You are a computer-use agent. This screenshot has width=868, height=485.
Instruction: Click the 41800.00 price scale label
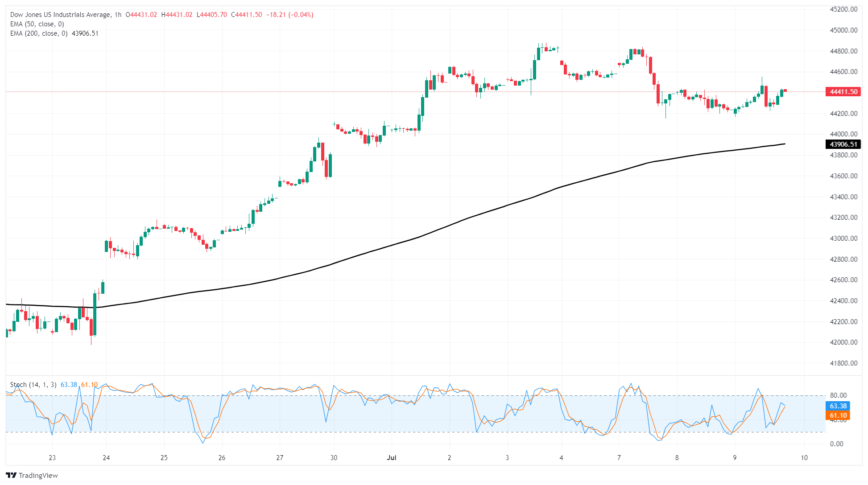[843, 363]
